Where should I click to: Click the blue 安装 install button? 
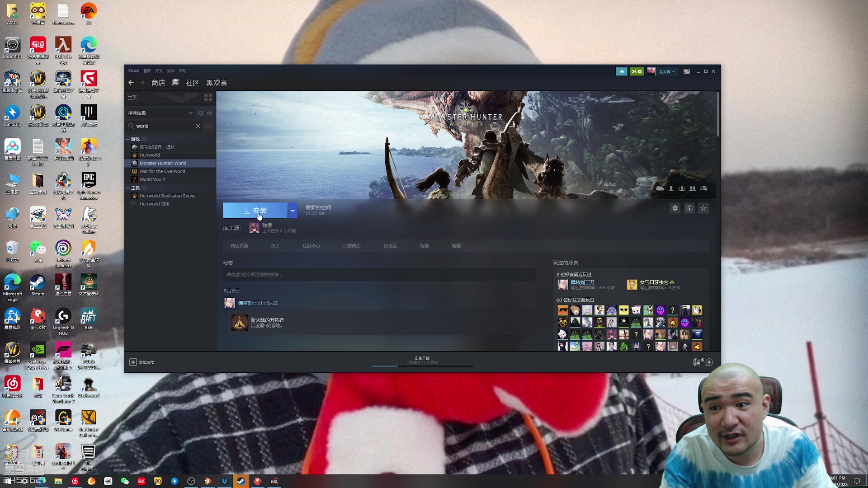click(x=255, y=211)
